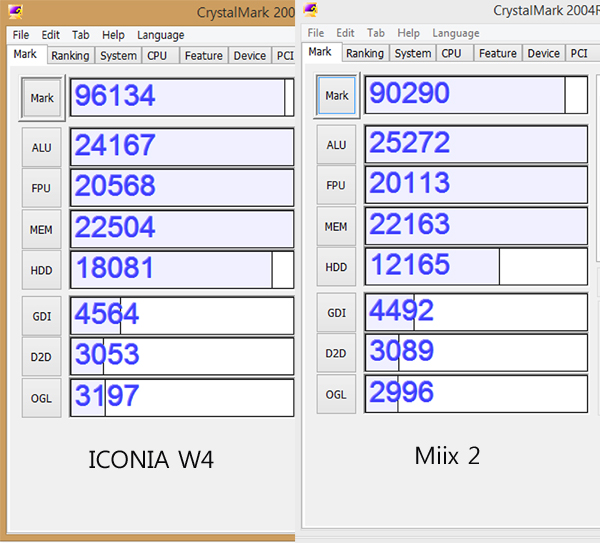Open the Help menu in the right CrystalMark window

coord(408,33)
